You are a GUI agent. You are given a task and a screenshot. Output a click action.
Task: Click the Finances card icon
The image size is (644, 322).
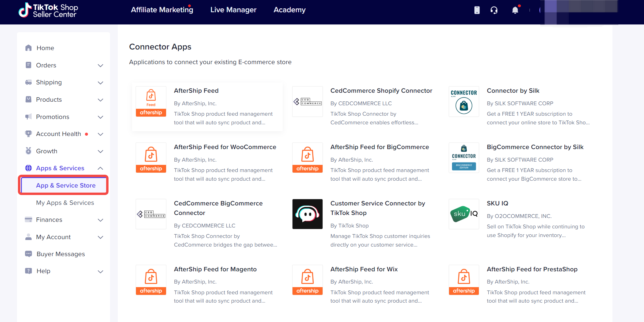[28, 220]
